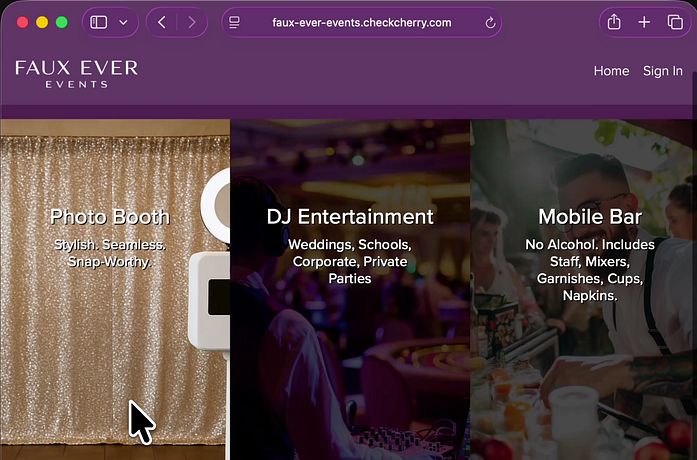Image resolution: width=697 pixels, height=460 pixels.
Task: Select the Photo Booth service heading
Action: [x=110, y=217]
